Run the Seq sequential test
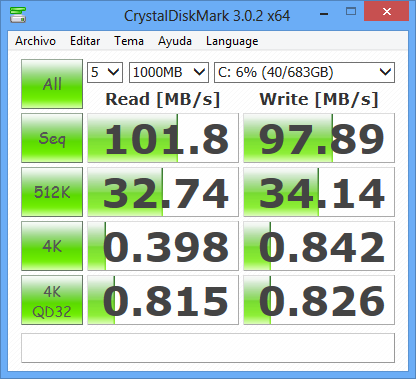 point(52,138)
